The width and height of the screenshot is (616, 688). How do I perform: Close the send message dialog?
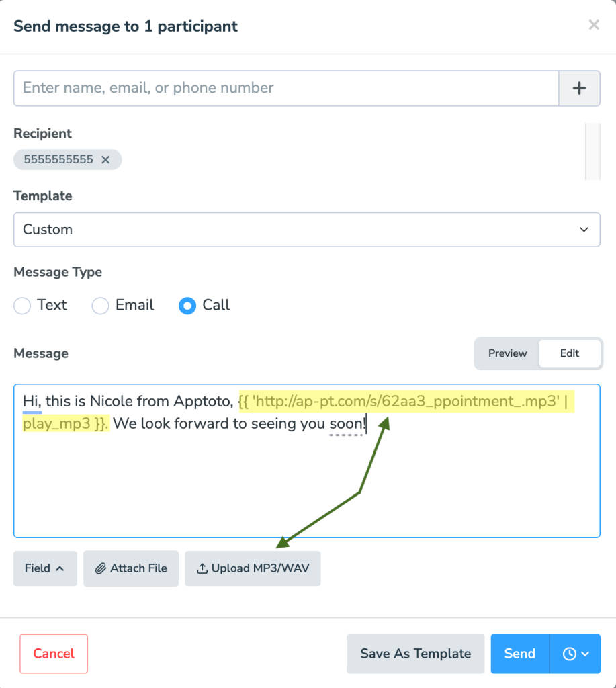pyautogui.click(x=593, y=26)
